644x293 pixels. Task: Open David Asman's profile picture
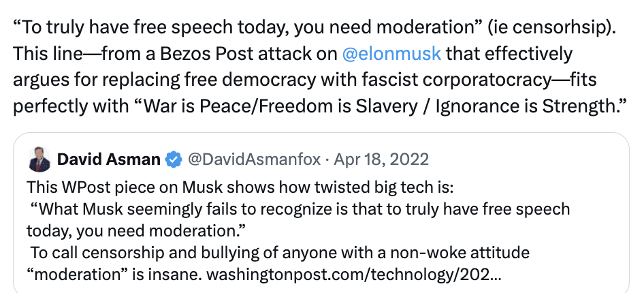click(40, 160)
